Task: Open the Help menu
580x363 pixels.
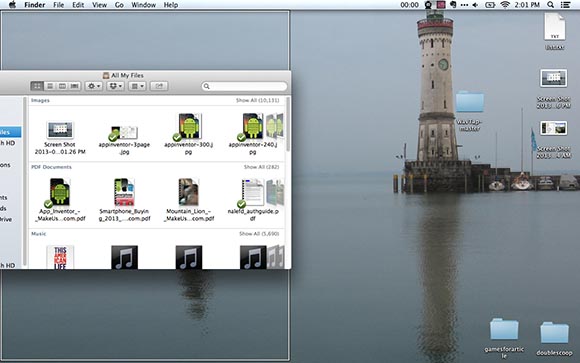Action: point(171,5)
